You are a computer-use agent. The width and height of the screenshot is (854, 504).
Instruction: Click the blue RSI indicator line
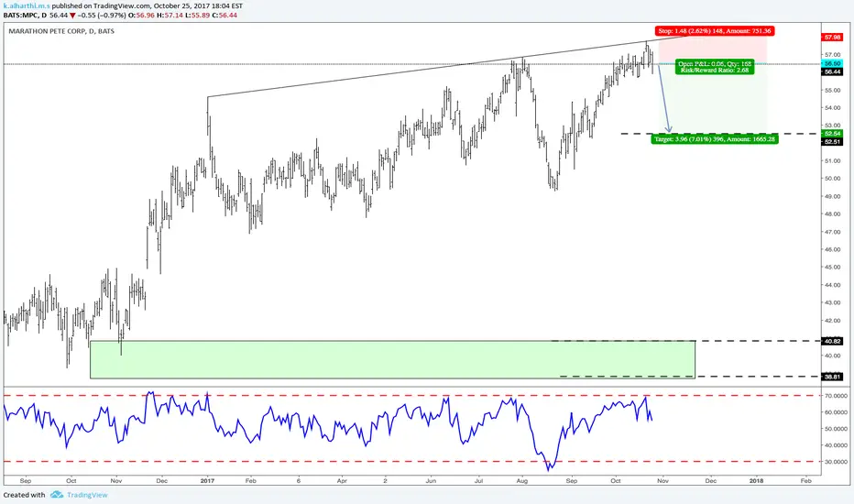point(327,431)
